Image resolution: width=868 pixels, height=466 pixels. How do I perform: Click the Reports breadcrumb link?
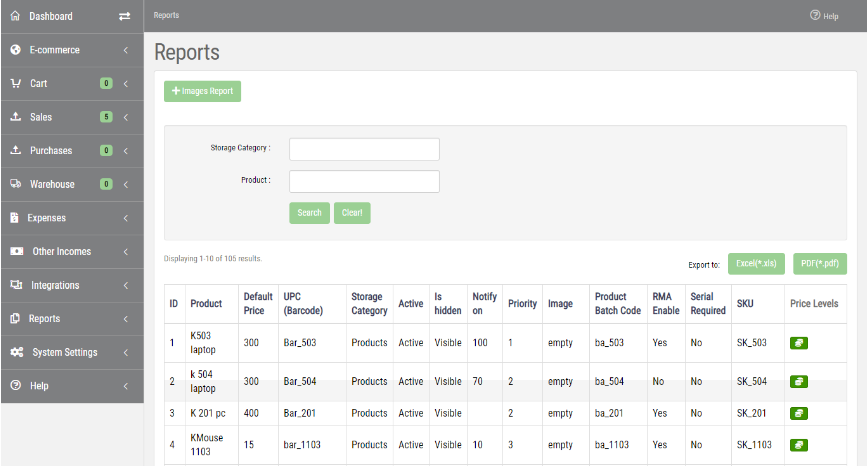166,16
